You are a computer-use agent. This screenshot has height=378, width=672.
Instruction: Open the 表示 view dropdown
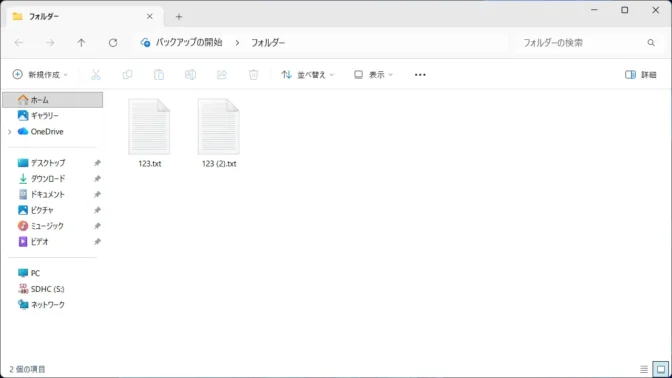[x=373, y=75]
